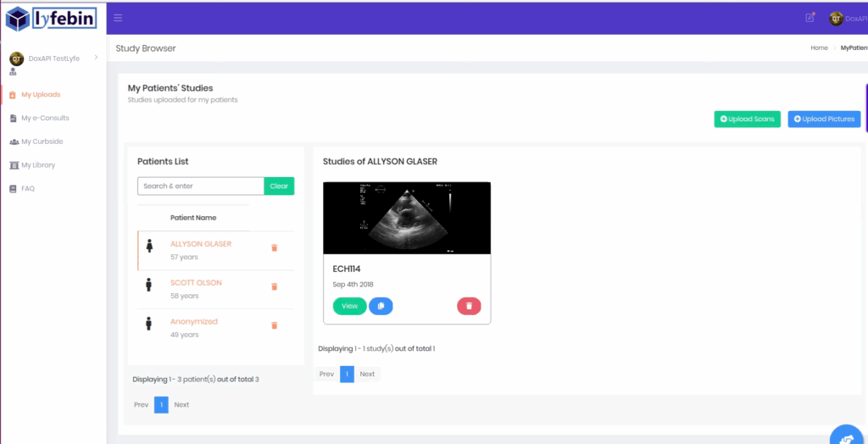Click the edit note icon in top bar
Screen dimensions: 868x444
810,18
